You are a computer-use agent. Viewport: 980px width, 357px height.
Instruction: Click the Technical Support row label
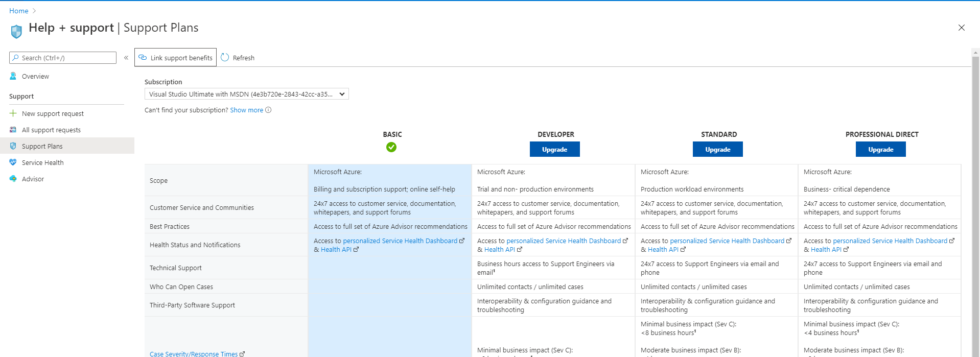[176, 268]
